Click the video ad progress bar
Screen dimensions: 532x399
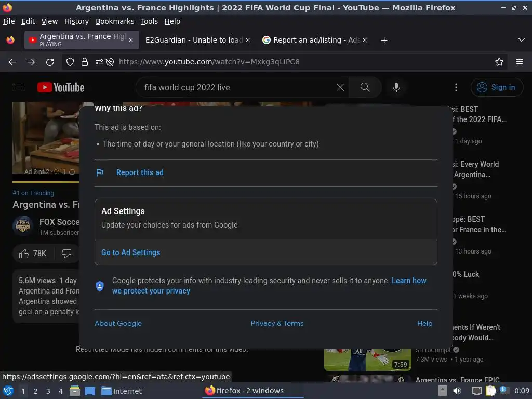(46, 182)
